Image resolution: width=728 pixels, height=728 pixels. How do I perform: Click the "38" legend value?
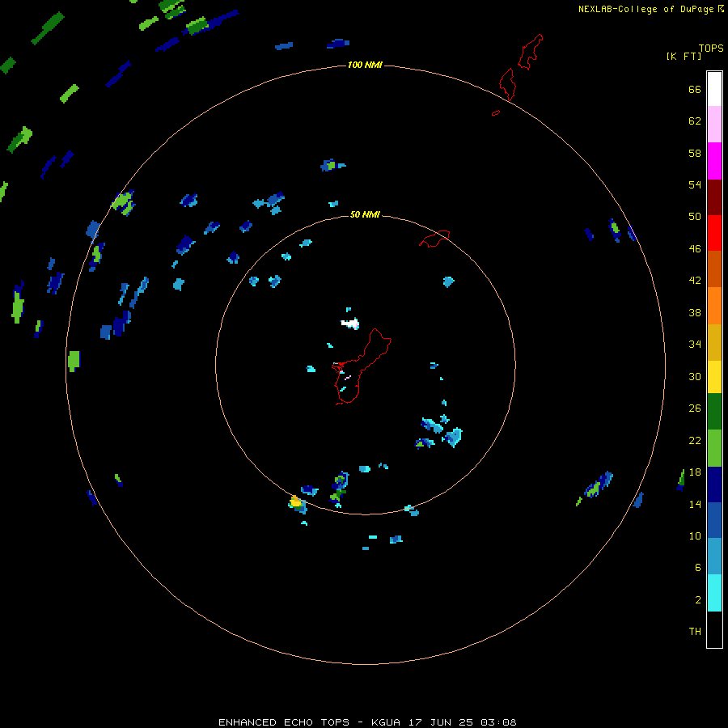695,312
